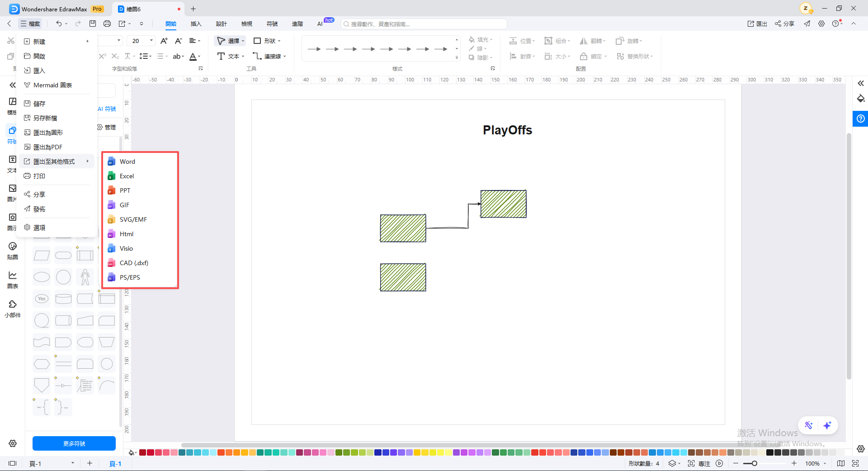Click the 匯出 button at top right

click(x=757, y=24)
